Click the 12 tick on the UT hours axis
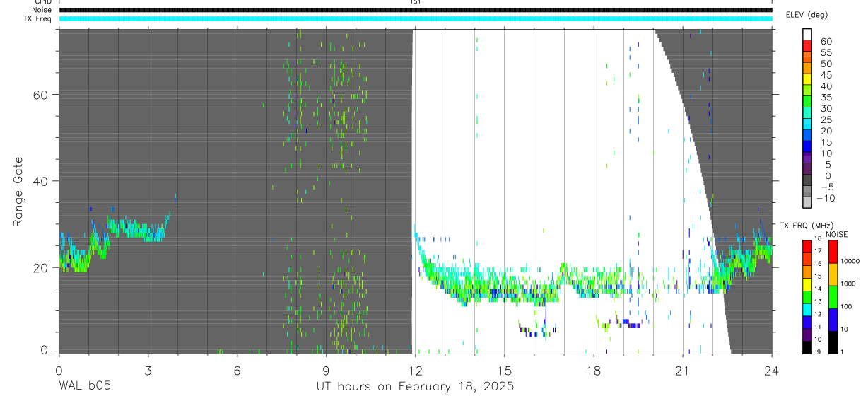 pyautogui.click(x=415, y=371)
